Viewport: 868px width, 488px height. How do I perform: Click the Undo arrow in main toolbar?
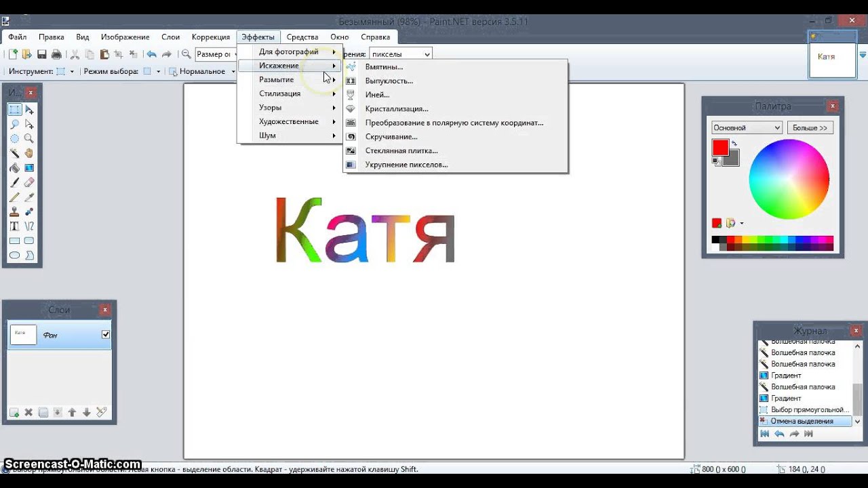[x=151, y=54]
